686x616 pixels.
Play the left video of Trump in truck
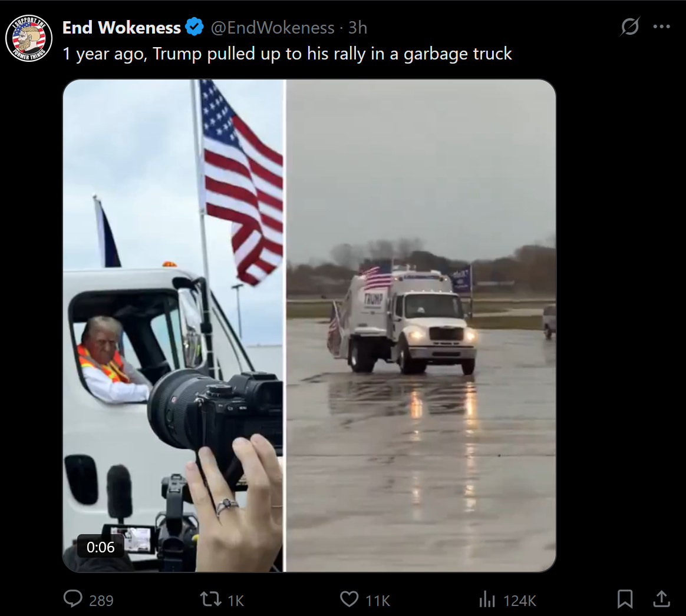173,325
